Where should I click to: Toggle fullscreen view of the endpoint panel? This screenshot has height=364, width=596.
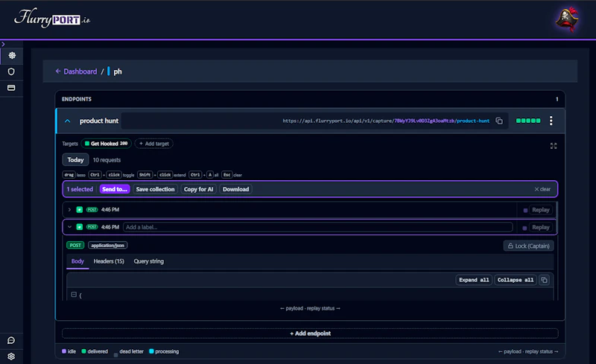[x=554, y=146]
